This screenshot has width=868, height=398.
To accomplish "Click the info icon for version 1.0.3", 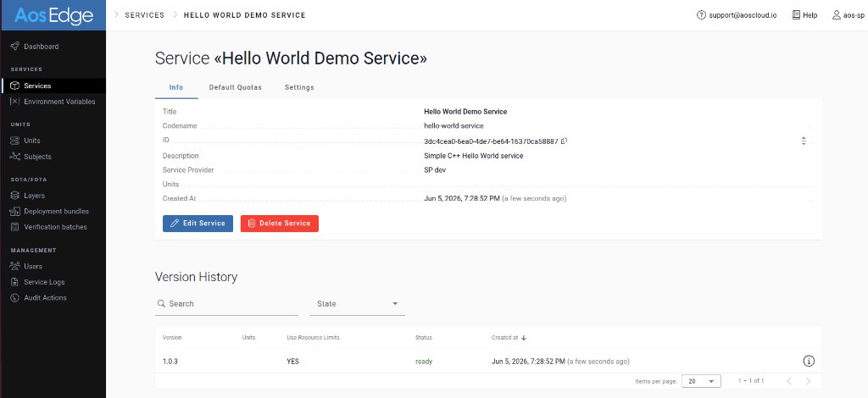I will coord(808,362).
